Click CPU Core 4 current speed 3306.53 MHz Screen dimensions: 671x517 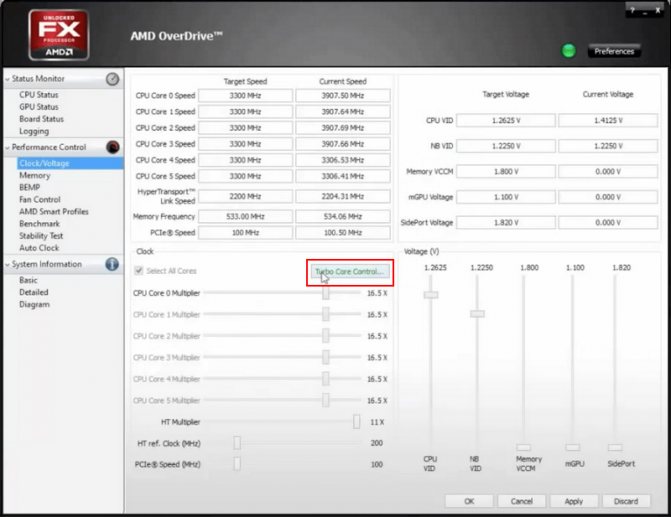(343, 160)
